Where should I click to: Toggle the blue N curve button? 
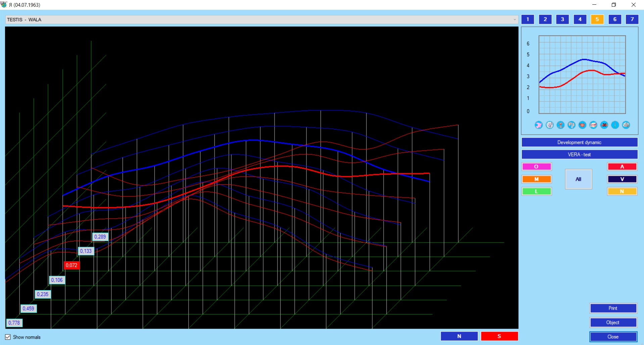(459, 336)
